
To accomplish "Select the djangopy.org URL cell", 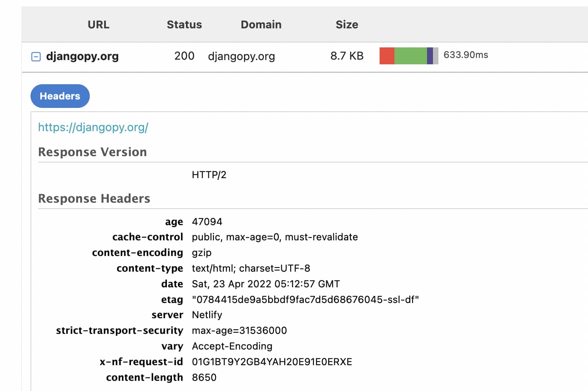I will (x=82, y=56).
